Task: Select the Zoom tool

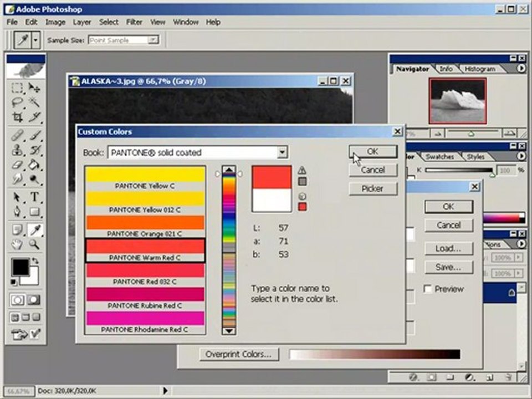Action: [x=34, y=244]
